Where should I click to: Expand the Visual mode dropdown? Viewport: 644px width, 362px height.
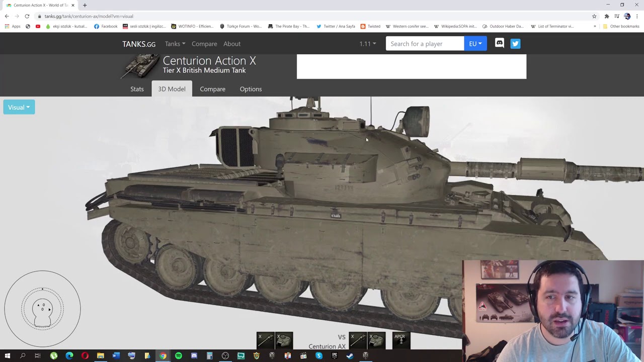pyautogui.click(x=19, y=107)
